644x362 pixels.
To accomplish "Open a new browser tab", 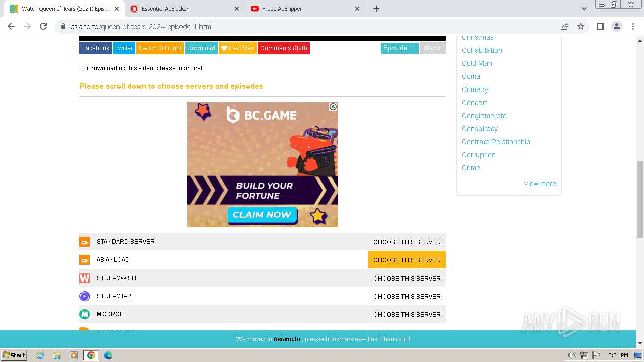I will pos(376,9).
